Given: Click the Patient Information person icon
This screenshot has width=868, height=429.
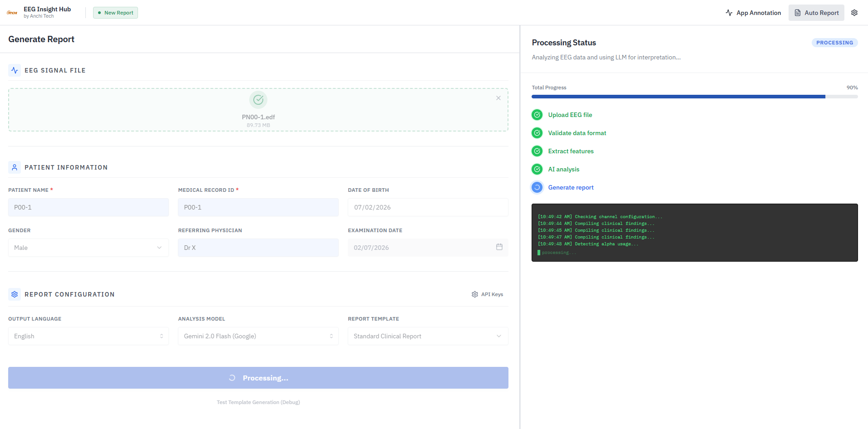Looking at the screenshot, I should [x=15, y=167].
